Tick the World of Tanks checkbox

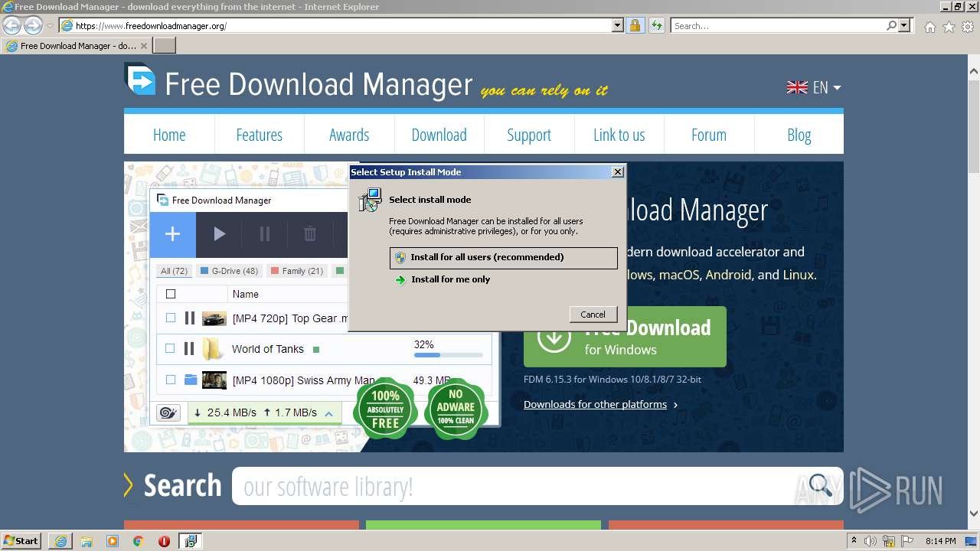coord(171,349)
